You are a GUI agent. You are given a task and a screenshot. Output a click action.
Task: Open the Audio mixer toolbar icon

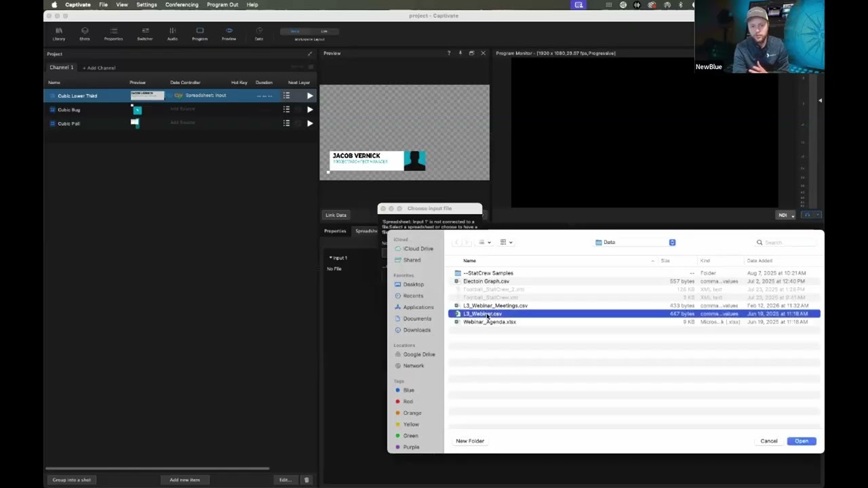[x=172, y=34]
